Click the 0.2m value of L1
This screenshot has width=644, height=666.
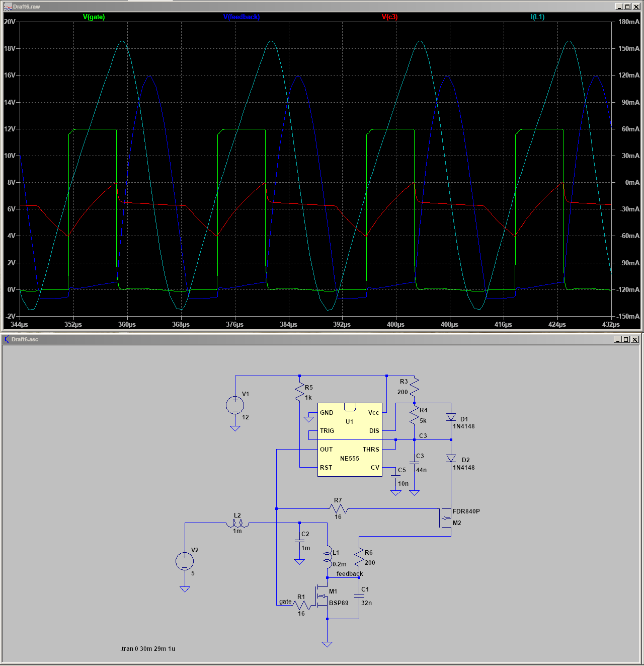(340, 564)
